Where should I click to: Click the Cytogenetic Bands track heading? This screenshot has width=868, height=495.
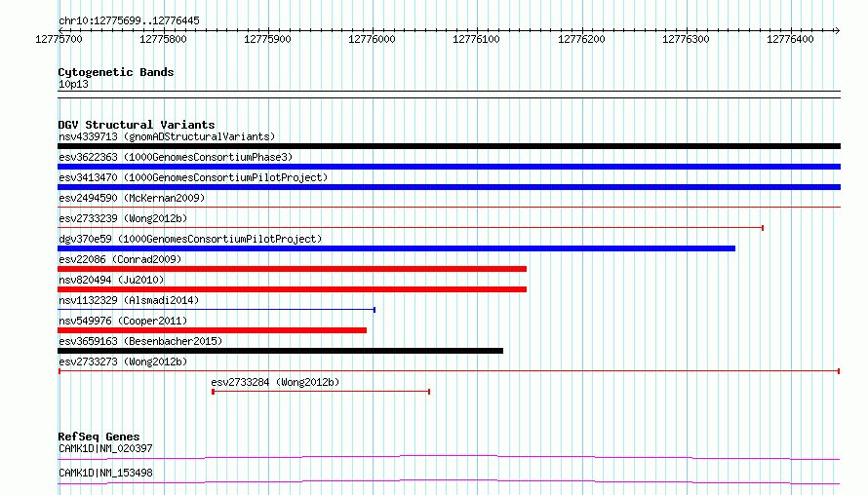click(116, 72)
